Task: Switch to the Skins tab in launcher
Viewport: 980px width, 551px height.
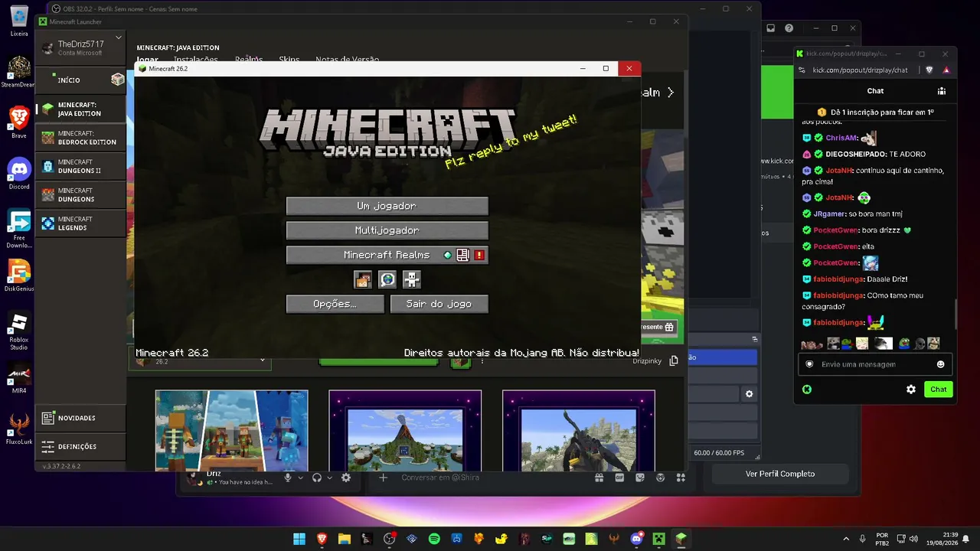Action: click(x=289, y=60)
